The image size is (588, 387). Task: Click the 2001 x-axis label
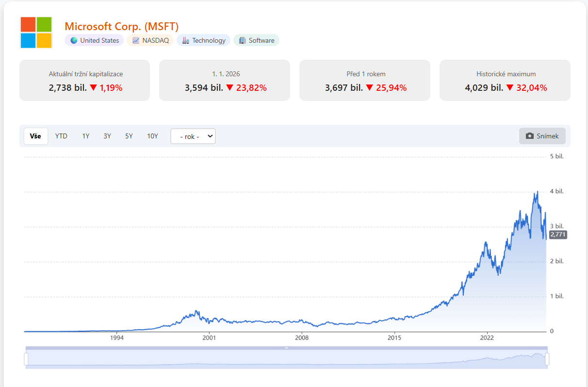click(209, 337)
